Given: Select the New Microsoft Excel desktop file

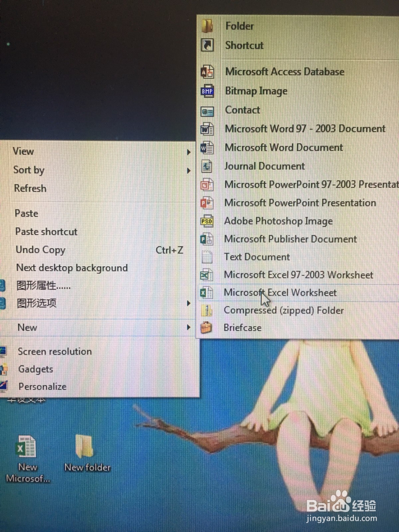Looking at the screenshot, I should (x=27, y=459).
